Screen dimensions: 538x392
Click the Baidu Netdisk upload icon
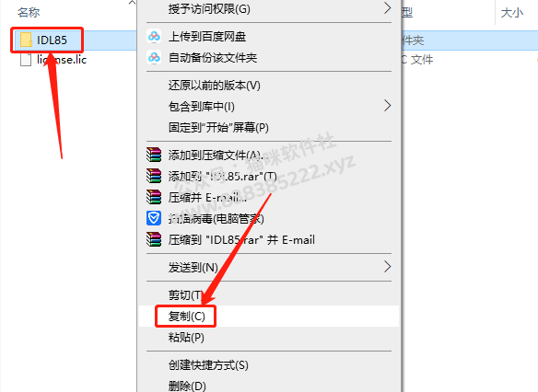click(154, 36)
